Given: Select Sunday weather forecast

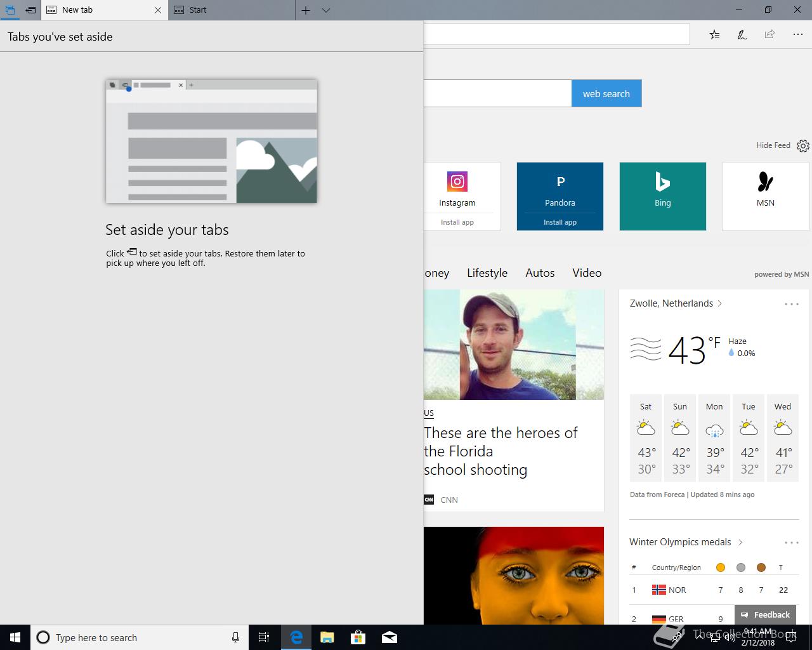Looking at the screenshot, I should tap(680, 438).
